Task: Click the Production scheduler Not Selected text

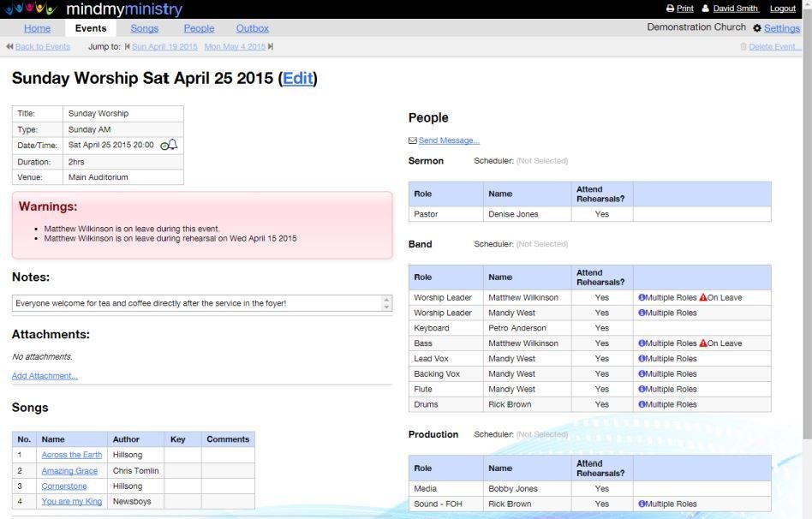Action: click(x=542, y=434)
